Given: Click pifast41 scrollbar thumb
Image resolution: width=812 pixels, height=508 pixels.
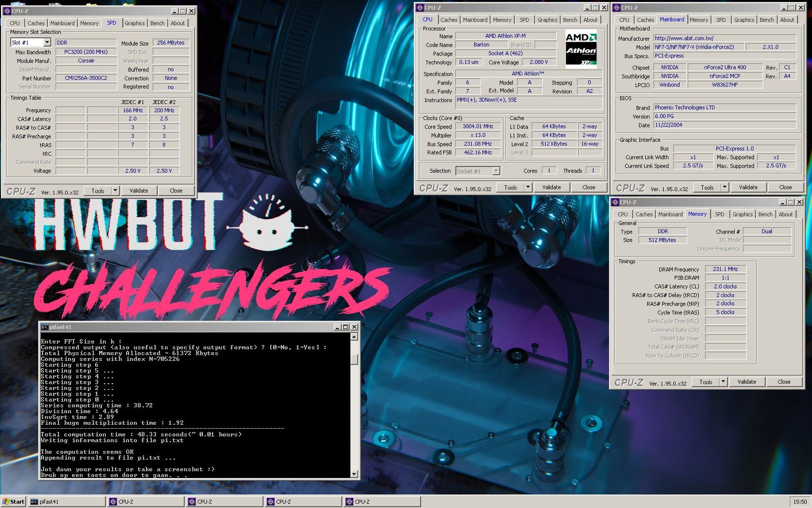Looking at the screenshot, I should click(x=354, y=359).
